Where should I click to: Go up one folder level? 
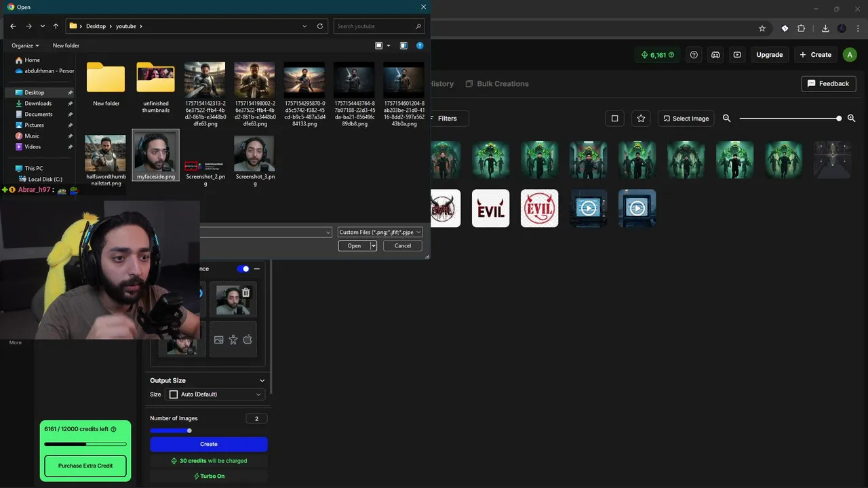(56, 26)
